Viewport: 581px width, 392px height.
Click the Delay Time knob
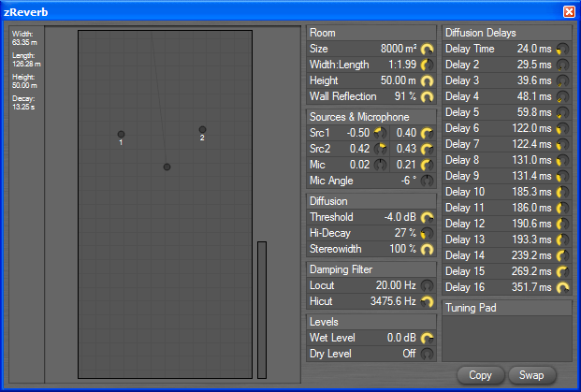[562, 49]
